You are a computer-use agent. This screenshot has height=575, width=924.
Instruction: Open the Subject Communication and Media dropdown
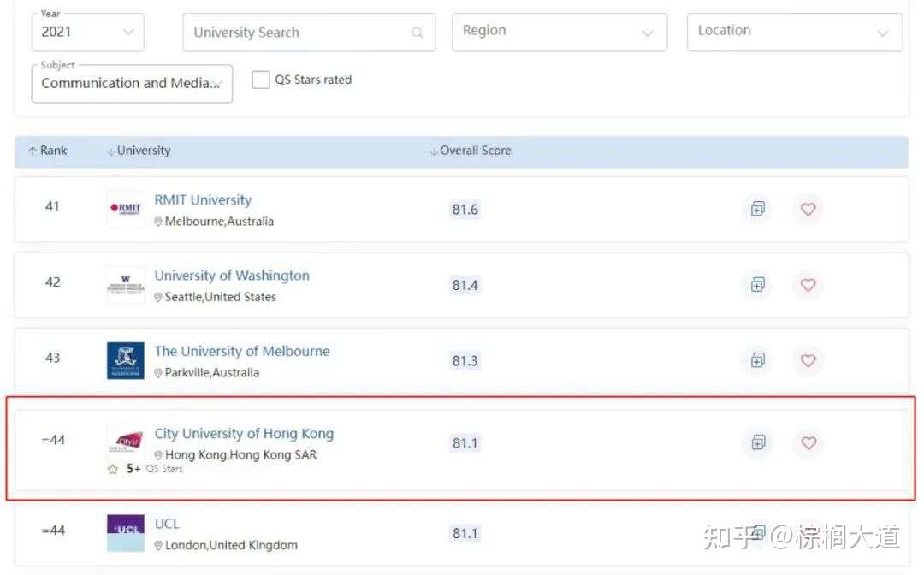point(132,84)
